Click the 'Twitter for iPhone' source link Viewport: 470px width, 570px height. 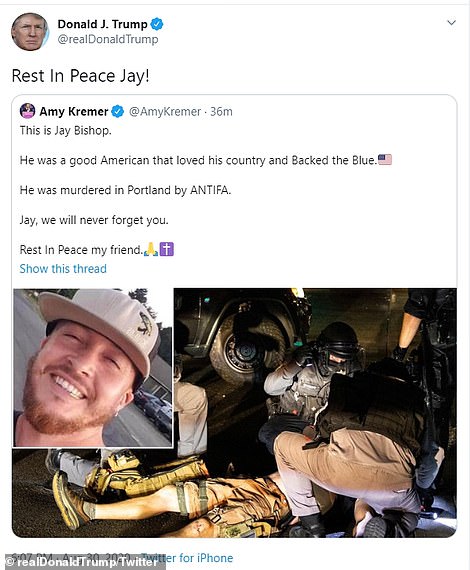coord(187,558)
